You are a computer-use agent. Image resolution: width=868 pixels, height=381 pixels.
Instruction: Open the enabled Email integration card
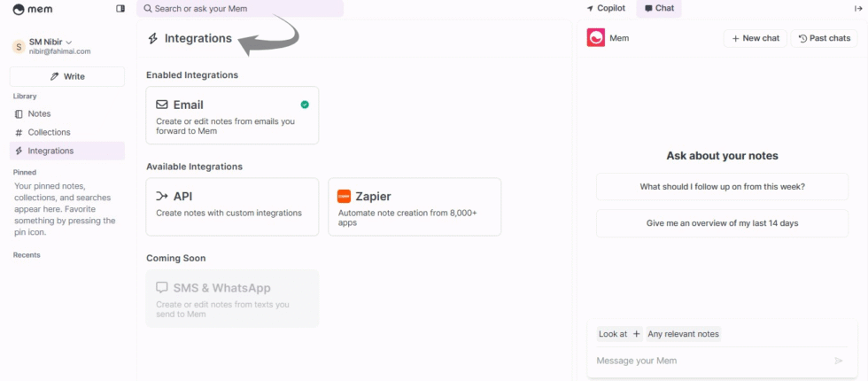[232, 115]
